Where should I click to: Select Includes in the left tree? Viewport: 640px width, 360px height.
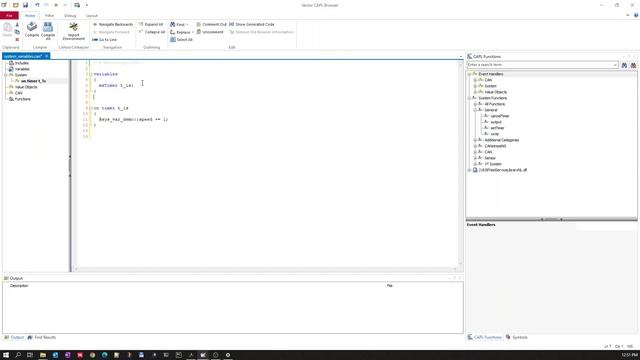tap(22, 63)
